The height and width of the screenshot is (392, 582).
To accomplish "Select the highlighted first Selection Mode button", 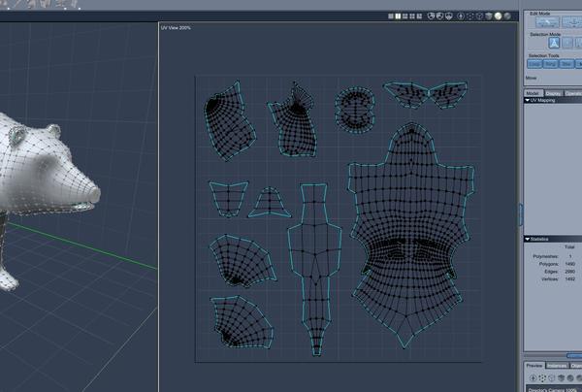I will [554, 43].
